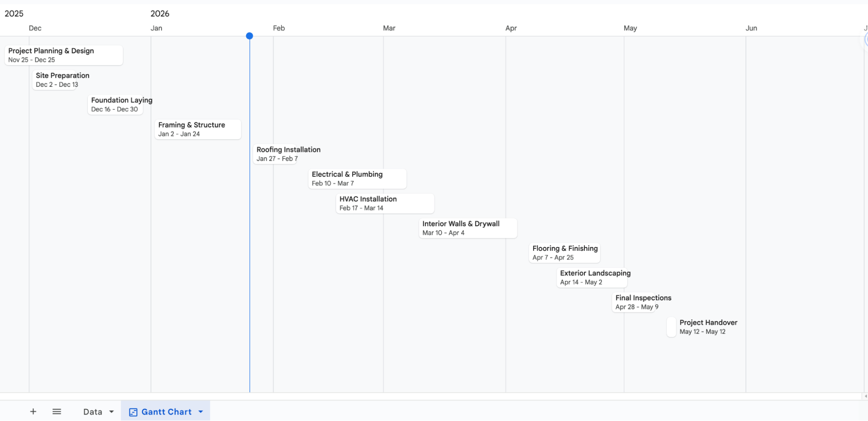
Task: Switch to the Data sheet tab
Action: click(x=92, y=411)
